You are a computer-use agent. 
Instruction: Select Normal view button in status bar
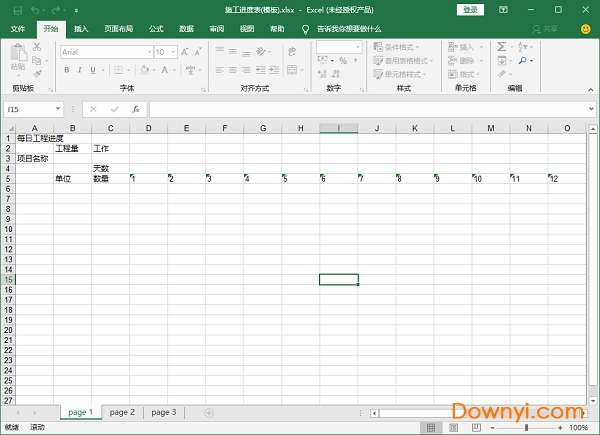pos(432,427)
